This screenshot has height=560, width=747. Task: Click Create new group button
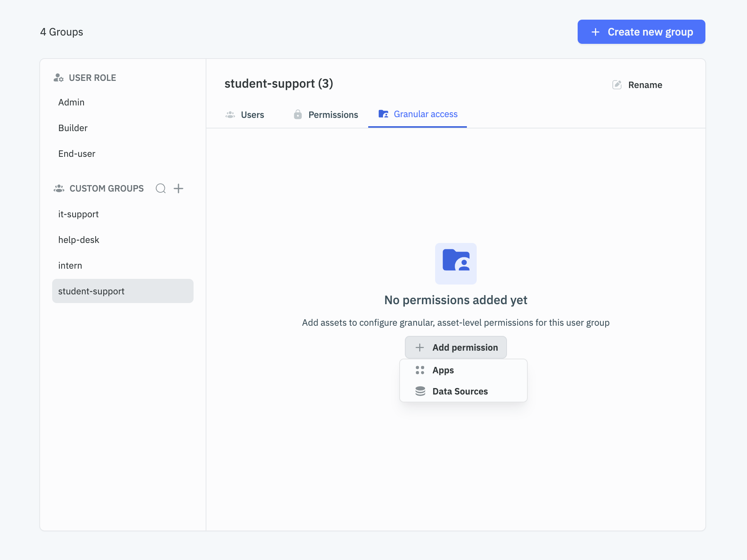[641, 32]
